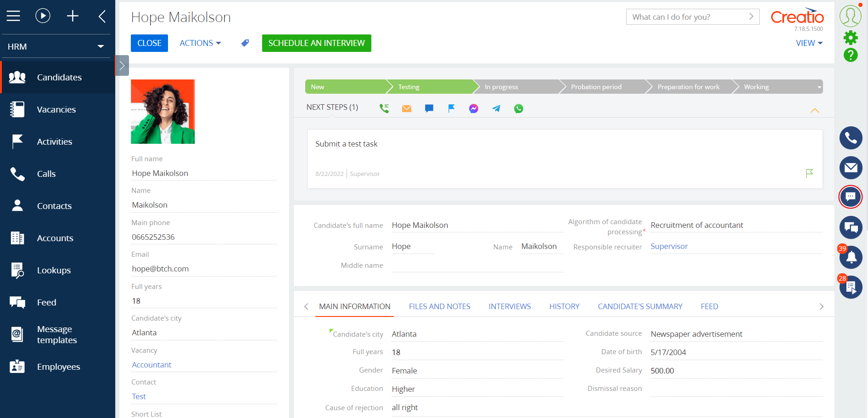
Task: Start a call from the Next Steps phone icon
Action: [x=384, y=108]
